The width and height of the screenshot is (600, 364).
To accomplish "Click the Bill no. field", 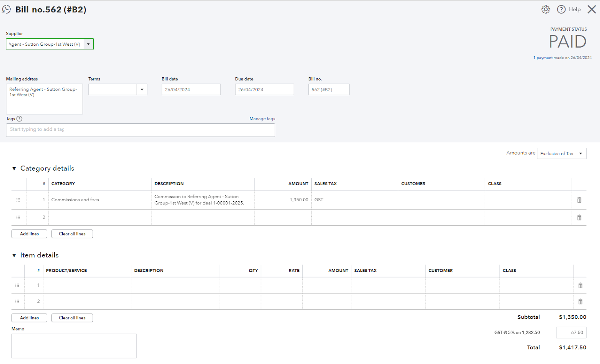I will point(329,90).
